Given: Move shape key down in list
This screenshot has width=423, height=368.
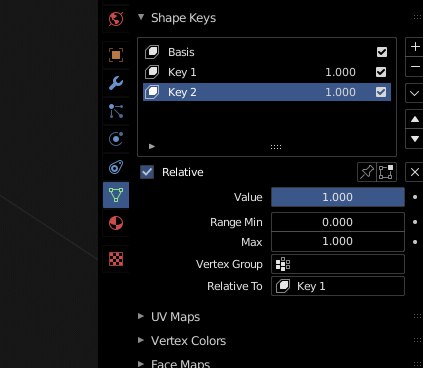Looking at the screenshot, I should coord(415,139).
